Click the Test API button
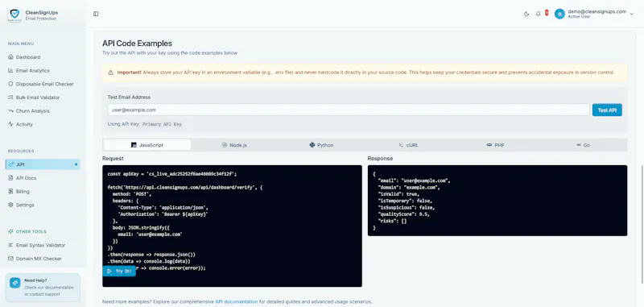 [607, 110]
